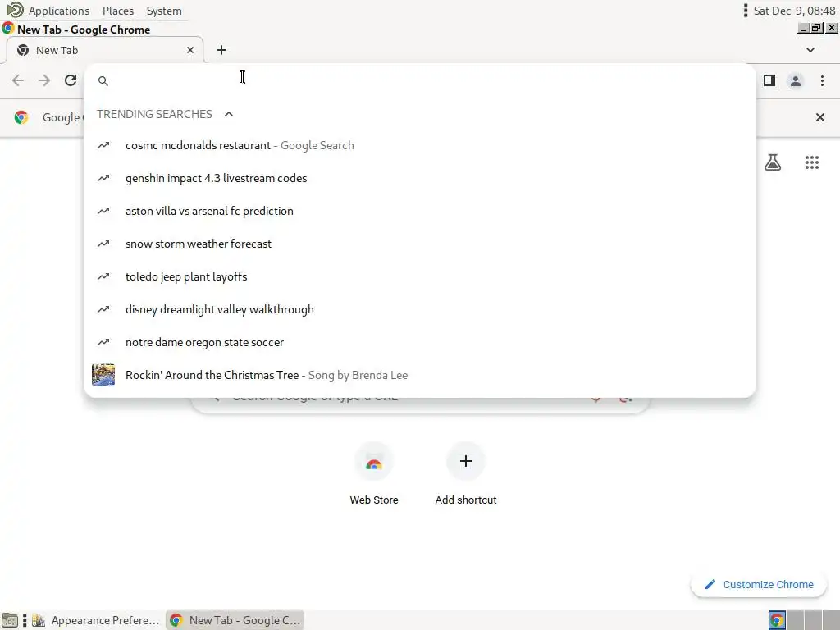
Task: Click the show desktop icon in taskbar
Action: [10, 620]
